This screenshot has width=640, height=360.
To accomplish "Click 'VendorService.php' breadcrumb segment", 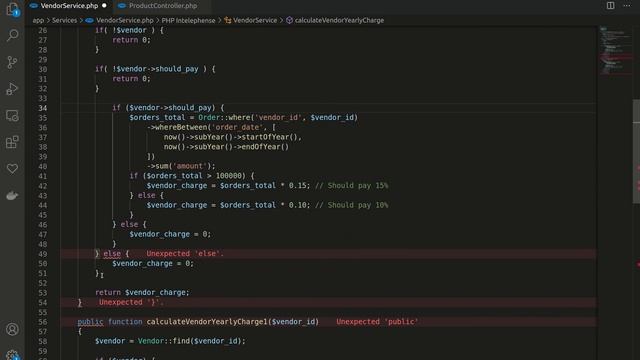I will click(x=125, y=20).
